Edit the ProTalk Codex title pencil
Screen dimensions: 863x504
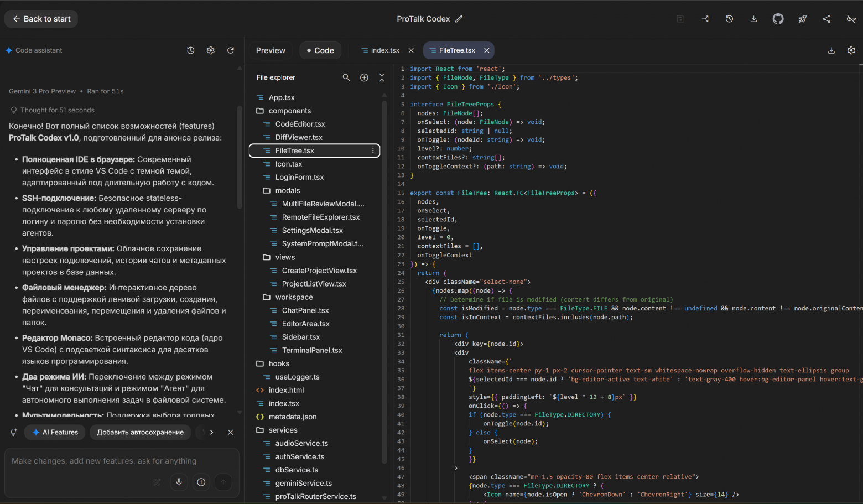point(459,19)
